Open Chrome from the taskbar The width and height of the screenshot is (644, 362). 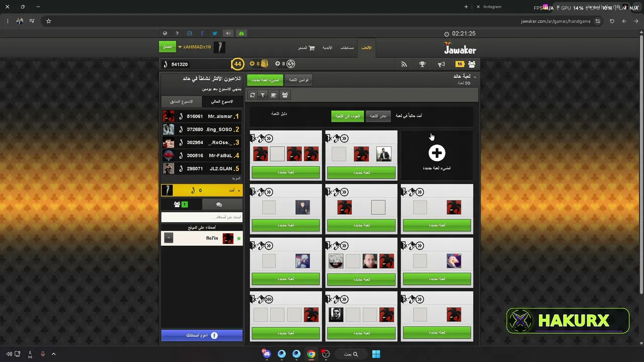[311, 354]
